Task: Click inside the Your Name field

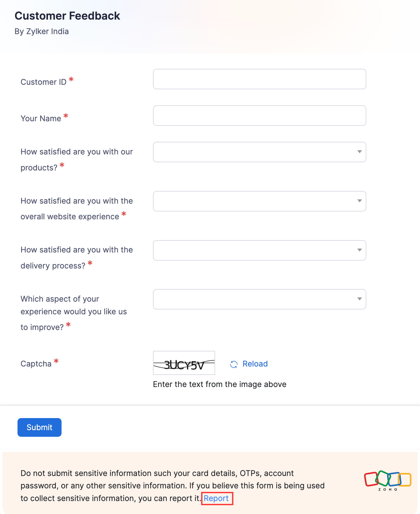Action: coord(259,116)
